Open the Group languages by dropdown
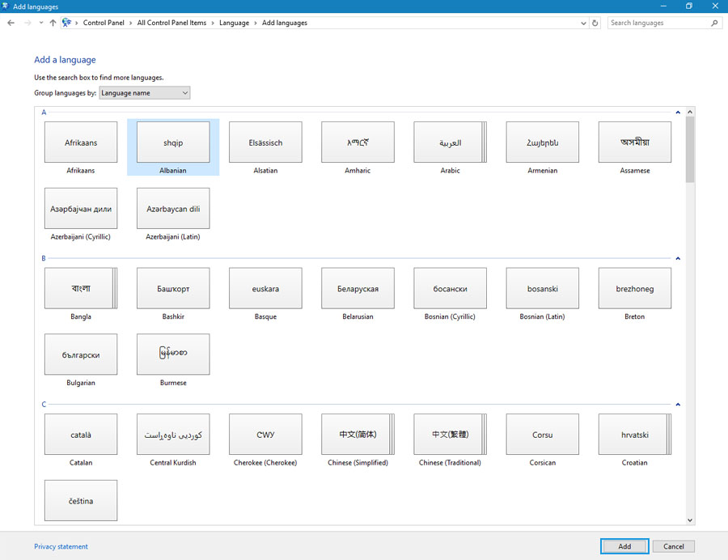The image size is (728, 560). click(x=144, y=92)
